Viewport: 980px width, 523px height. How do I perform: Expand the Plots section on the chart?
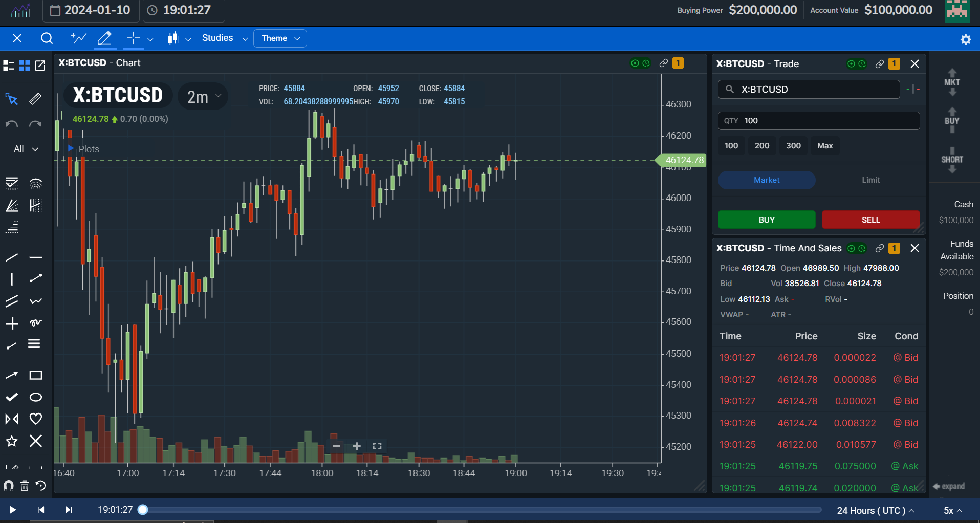point(70,149)
